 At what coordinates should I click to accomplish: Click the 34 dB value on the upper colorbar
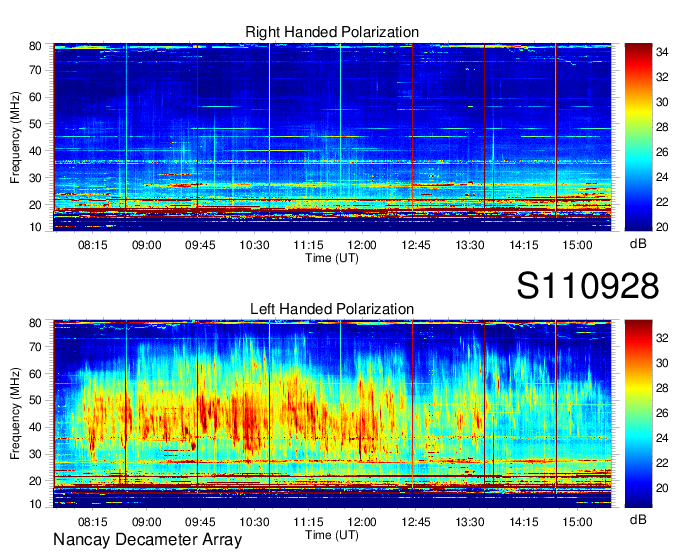pyautogui.click(x=662, y=52)
